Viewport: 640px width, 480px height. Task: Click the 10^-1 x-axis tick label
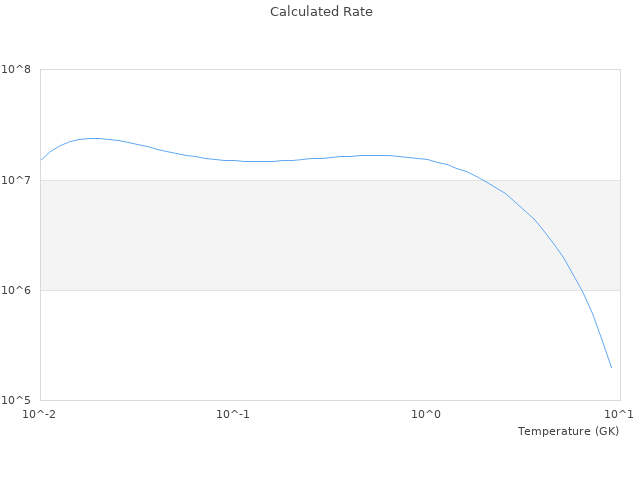click(233, 414)
